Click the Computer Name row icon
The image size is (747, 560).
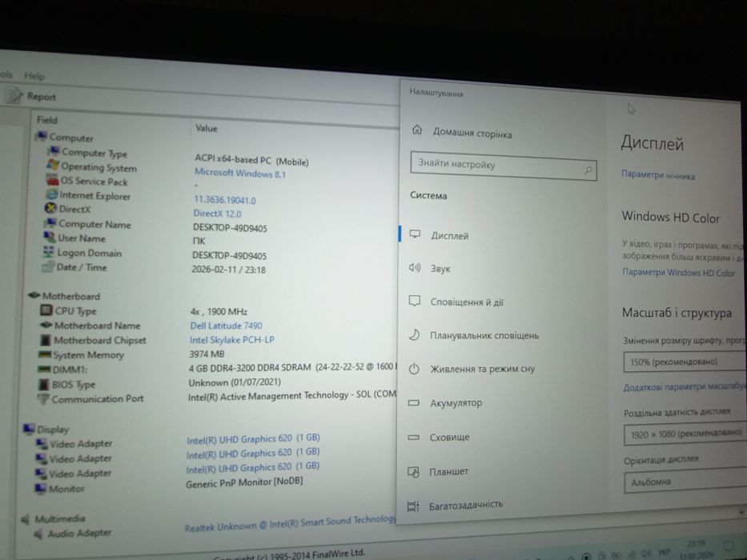click(50, 223)
